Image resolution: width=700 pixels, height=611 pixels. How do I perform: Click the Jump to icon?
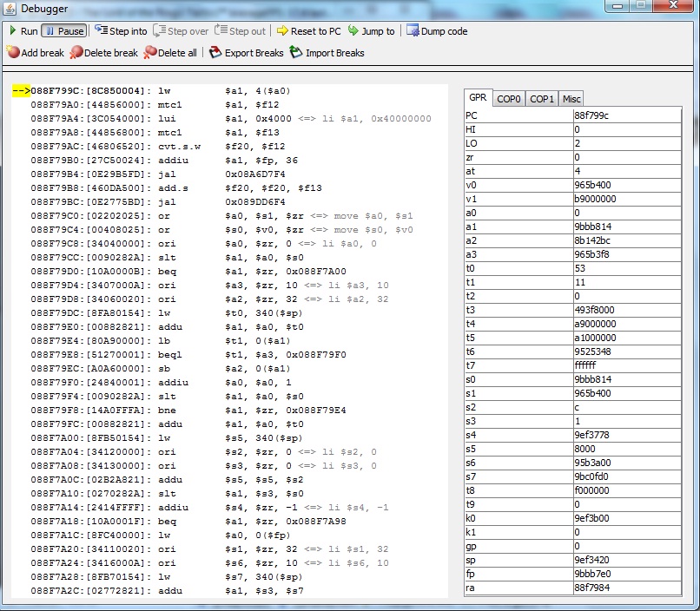coord(353,31)
